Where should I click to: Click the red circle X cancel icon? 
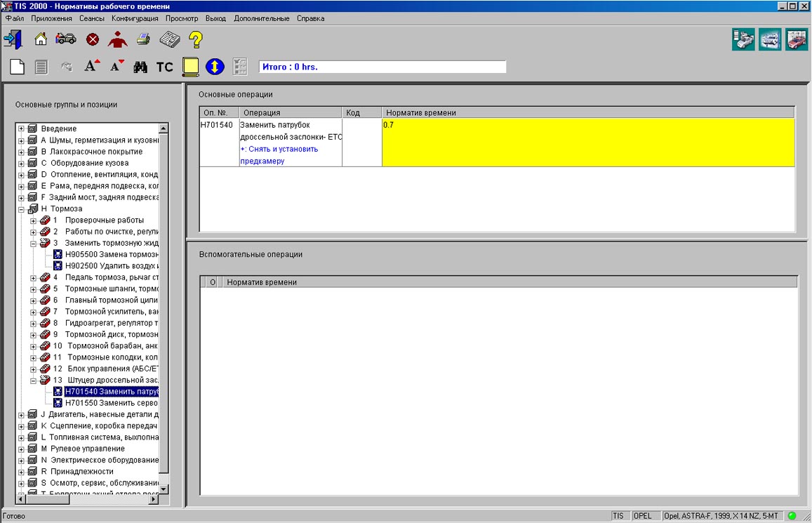[93, 39]
